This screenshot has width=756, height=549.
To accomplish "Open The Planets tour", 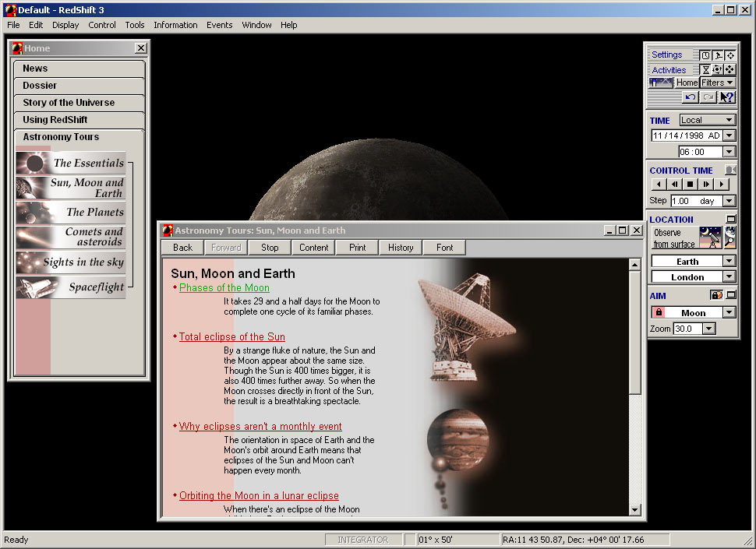I will click(70, 213).
